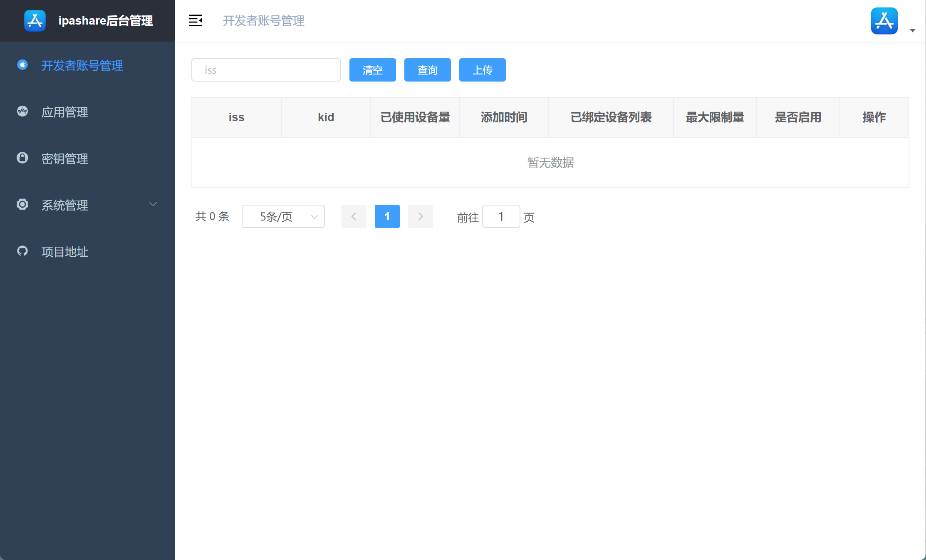Click the 上传 button
Viewport: 926px width, 560px height.
point(483,70)
